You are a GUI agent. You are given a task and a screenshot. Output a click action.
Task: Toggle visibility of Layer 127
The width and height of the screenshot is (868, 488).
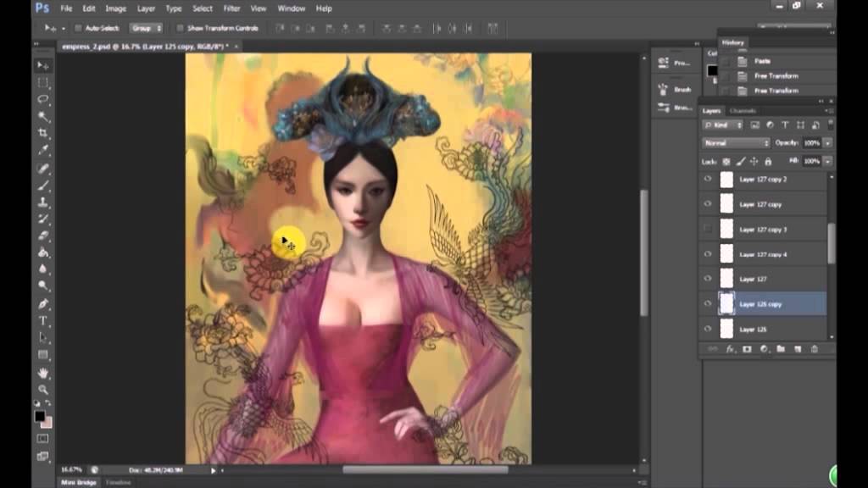click(708, 279)
